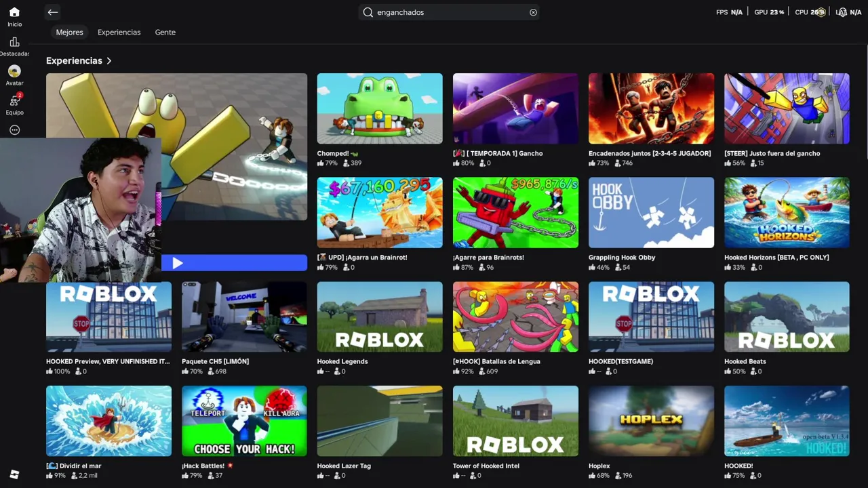Click Hooked Horizons [BETA , PC ONLY] title
The width and height of the screenshot is (868, 488).
[776, 258]
